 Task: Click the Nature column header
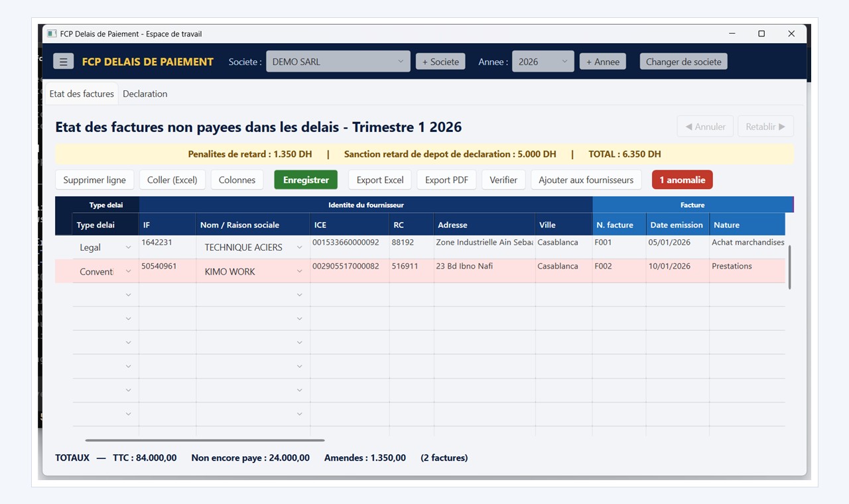[x=748, y=225]
